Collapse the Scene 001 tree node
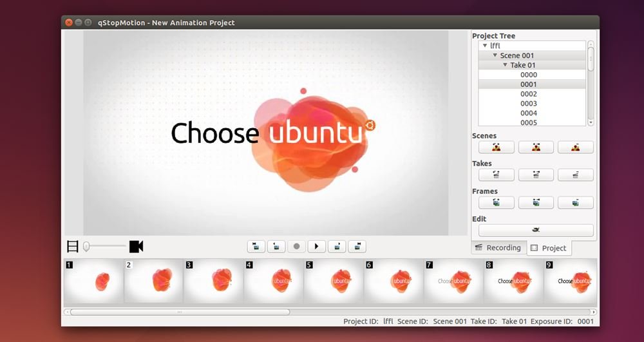Viewport: 644px width, 342px height. pyautogui.click(x=495, y=55)
